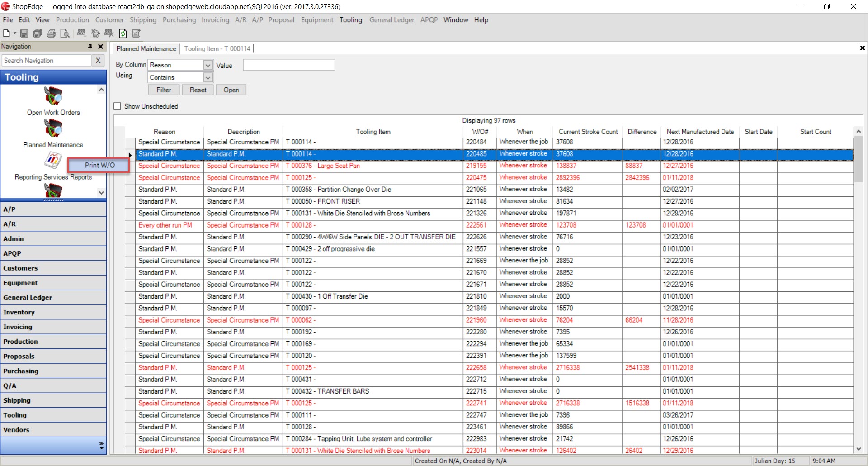Viewport: 868px width, 466px height.
Task: Expand the Vendors navigation section
Action: [53, 430]
